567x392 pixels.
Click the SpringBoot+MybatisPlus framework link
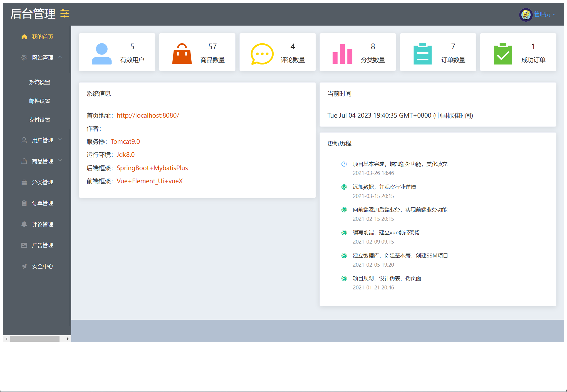152,168
